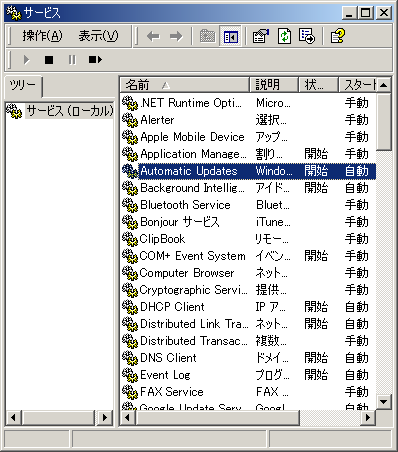Click the gear icon beside Computer Browser
Viewport: 398px width, 452px height.
click(x=130, y=273)
